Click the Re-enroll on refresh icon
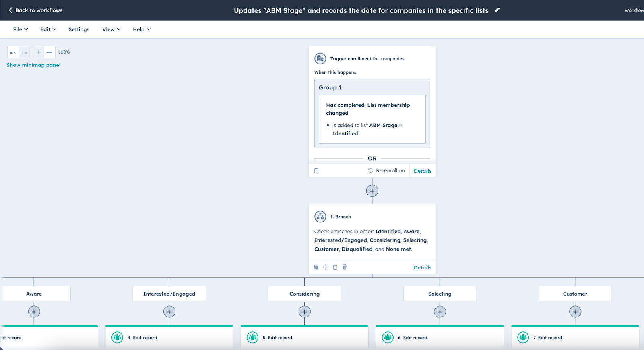Viewport: 644px width, 350px height. tap(370, 171)
